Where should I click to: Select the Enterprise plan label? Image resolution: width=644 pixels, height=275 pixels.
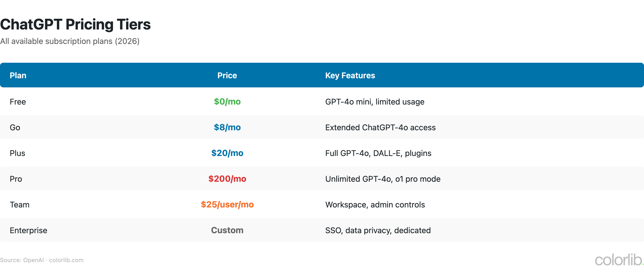pyautogui.click(x=28, y=231)
